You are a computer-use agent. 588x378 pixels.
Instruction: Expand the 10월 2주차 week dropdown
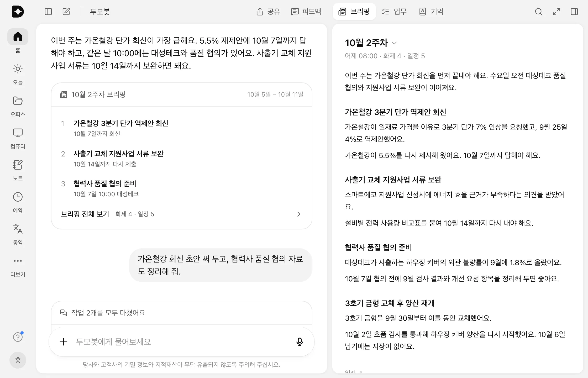point(394,43)
